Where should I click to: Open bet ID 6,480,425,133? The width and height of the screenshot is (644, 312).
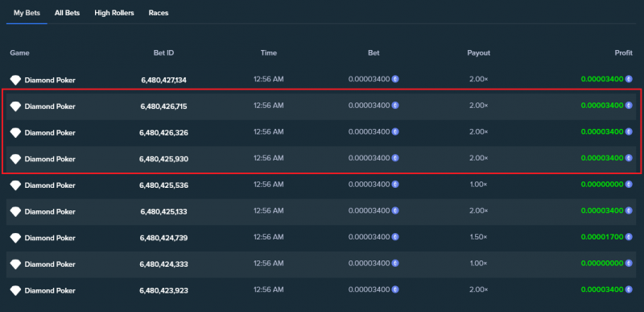pyautogui.click(x=164, y=212)
